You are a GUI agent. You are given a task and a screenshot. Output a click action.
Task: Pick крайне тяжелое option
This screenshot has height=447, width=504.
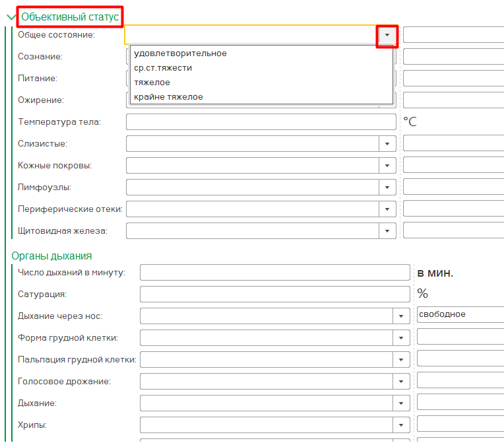168,97
